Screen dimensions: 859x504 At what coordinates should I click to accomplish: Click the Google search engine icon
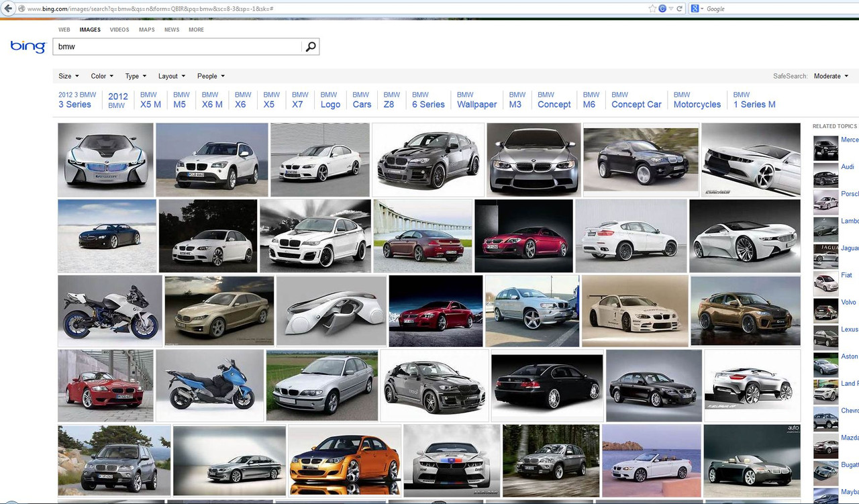695,9
